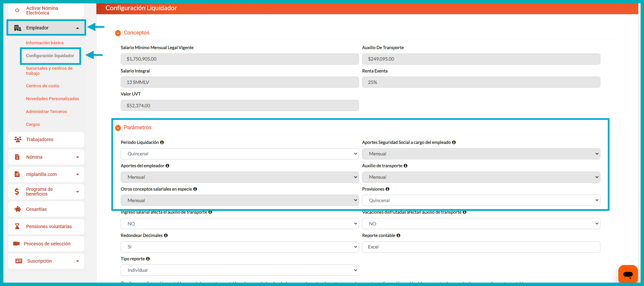This screenshot has height=286, width=644.
Task: Collapse the Parámetros section toggle
Action: tap(118, 128)
